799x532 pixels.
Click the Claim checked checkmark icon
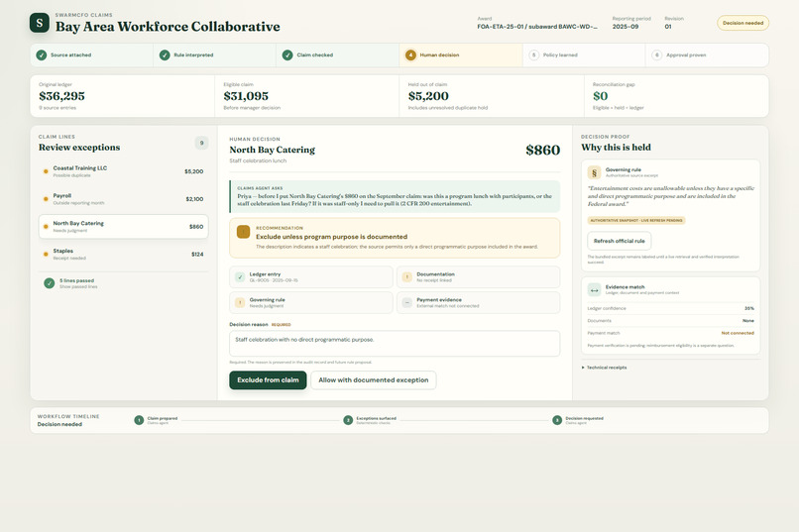pyautogui.click(x=287, y=54)
